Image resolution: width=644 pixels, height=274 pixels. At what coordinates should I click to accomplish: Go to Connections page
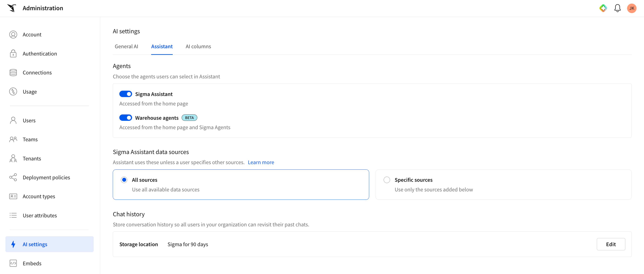pyautogui.click(x=49, y=72)
